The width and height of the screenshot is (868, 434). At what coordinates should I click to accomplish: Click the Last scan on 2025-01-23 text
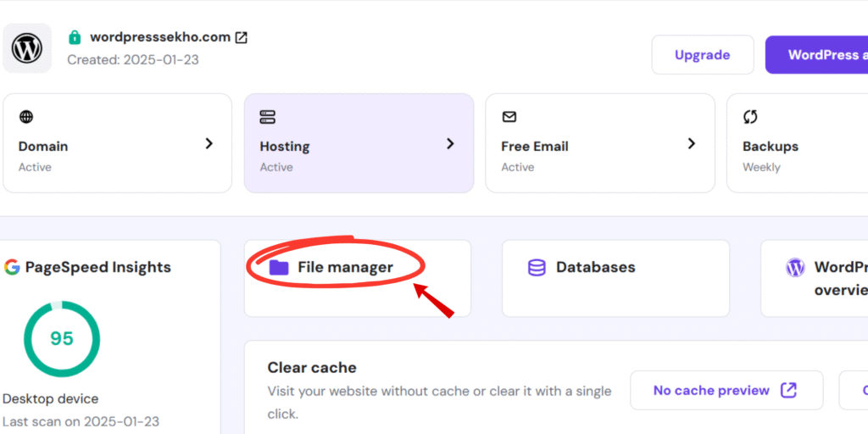[x=81, y=422]
